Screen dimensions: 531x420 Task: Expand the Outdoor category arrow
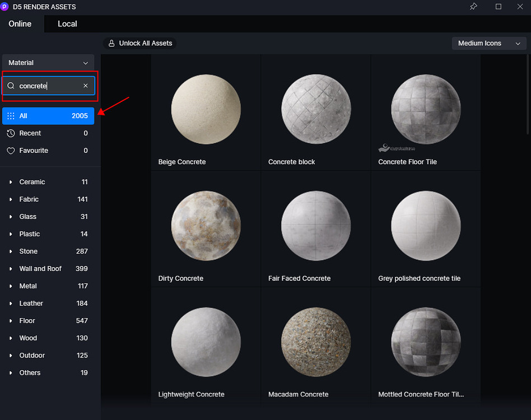[11, 356]
